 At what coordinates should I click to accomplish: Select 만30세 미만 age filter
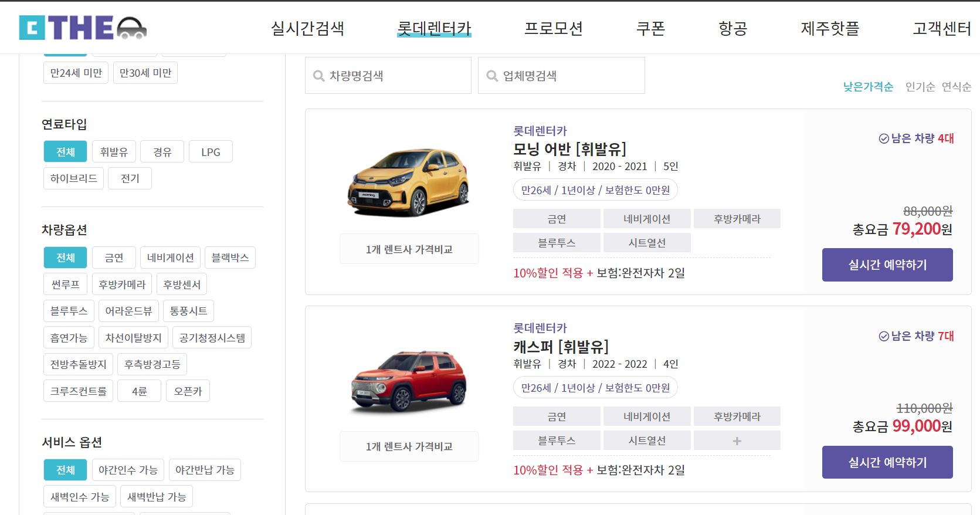click(145, 73)
